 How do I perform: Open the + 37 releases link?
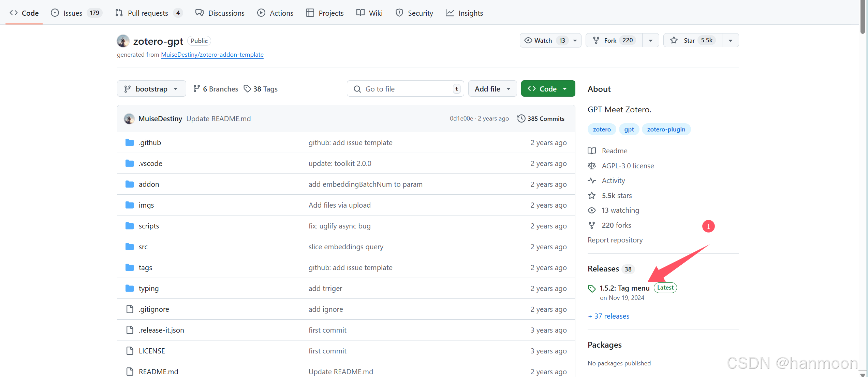pos(608,316)
